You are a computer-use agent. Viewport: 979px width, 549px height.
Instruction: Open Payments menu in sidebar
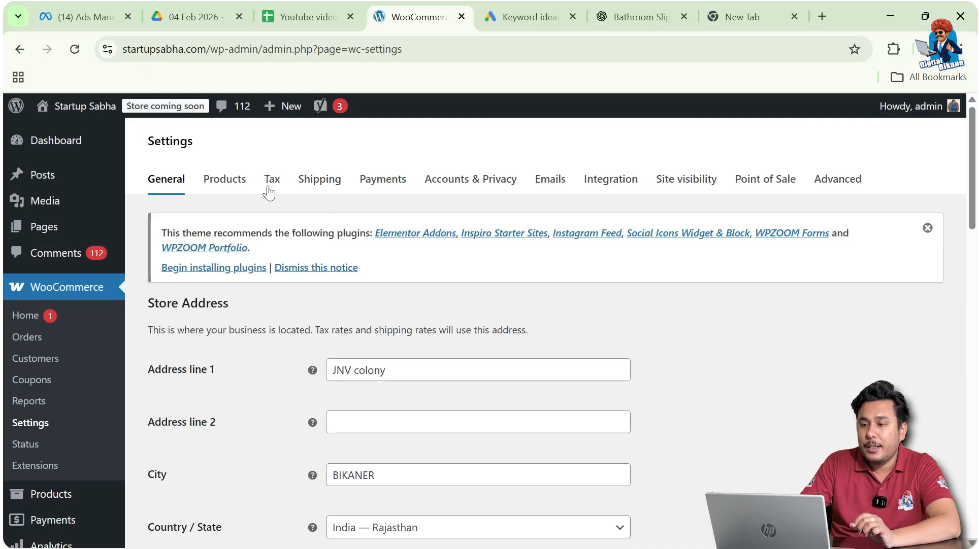[52, 520]
